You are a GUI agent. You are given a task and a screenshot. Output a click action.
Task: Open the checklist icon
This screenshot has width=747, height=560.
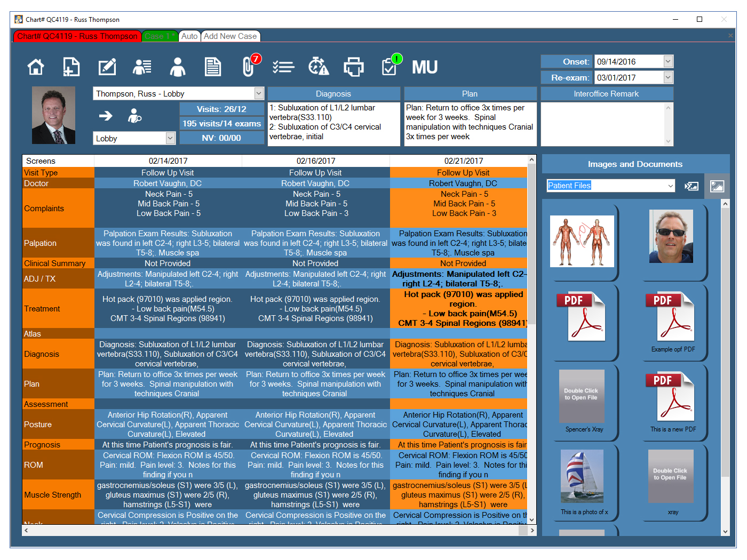[x=283, y=67]
